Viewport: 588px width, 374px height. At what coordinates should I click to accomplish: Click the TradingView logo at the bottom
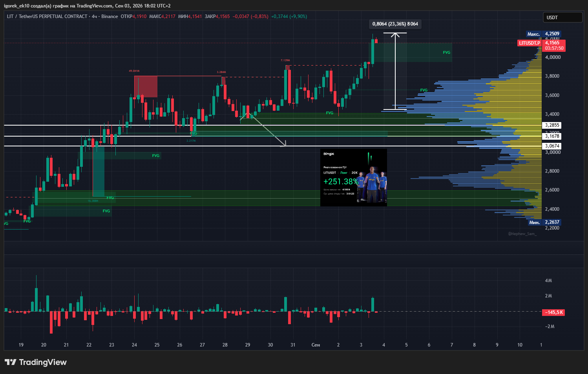[36, 362]
